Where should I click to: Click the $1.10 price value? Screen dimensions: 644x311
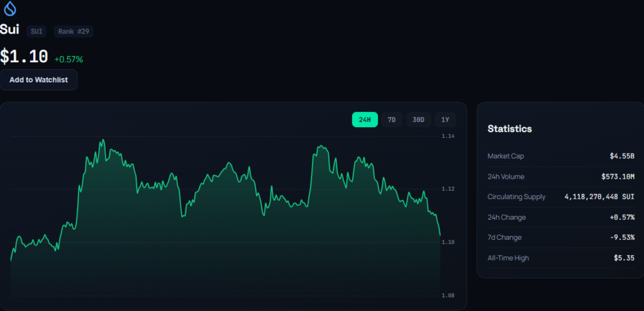[x=24, y=57]
